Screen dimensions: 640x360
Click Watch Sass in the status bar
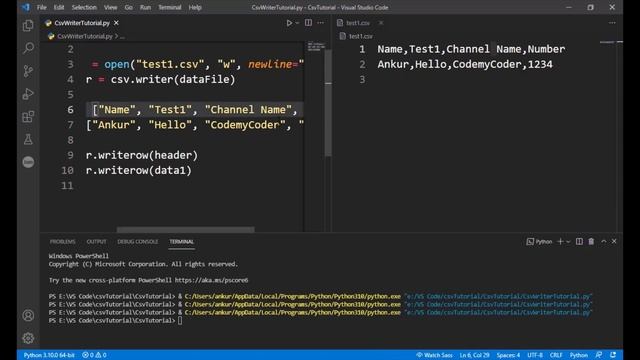pyautogui.click(x=434, y=355)
